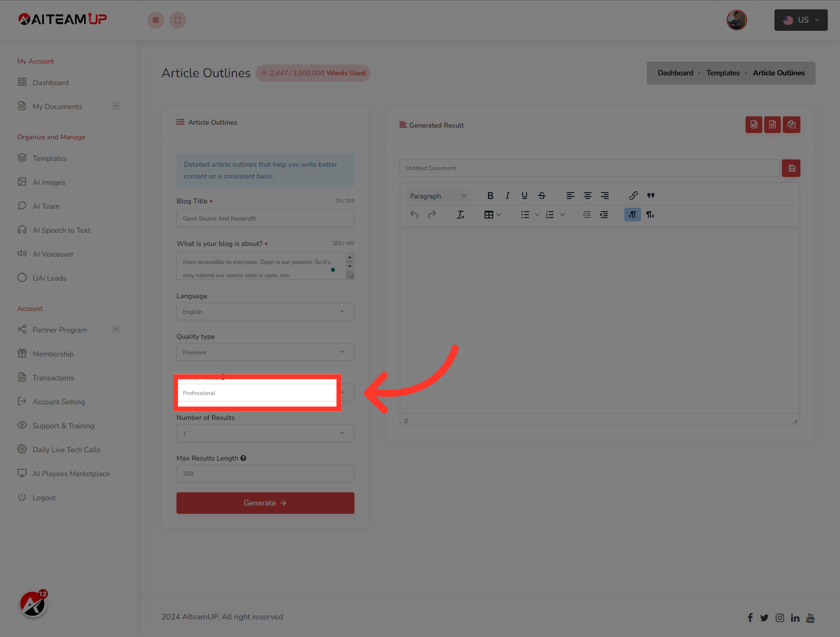Center align text in editor
Image resolution: width=840 pixels, height=637 pixels.
(588, 196)
